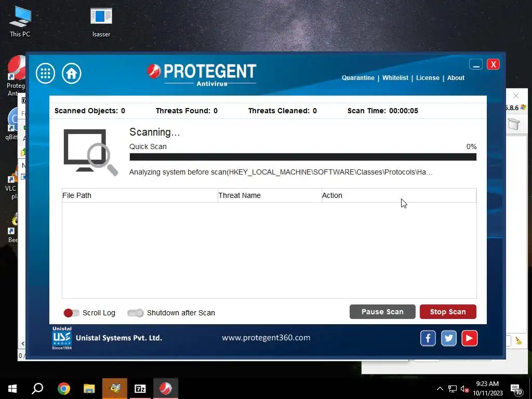Select the Action column header
This screenshot has height=399, width=532.
(x=399, y=195)
